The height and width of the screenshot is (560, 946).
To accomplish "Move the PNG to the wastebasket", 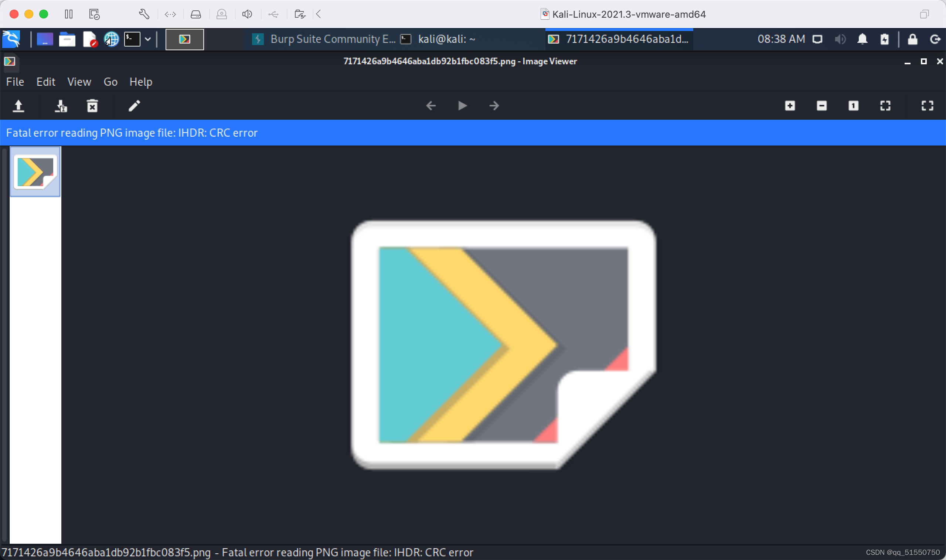I will pyautogui.click(x=92, y=106).
